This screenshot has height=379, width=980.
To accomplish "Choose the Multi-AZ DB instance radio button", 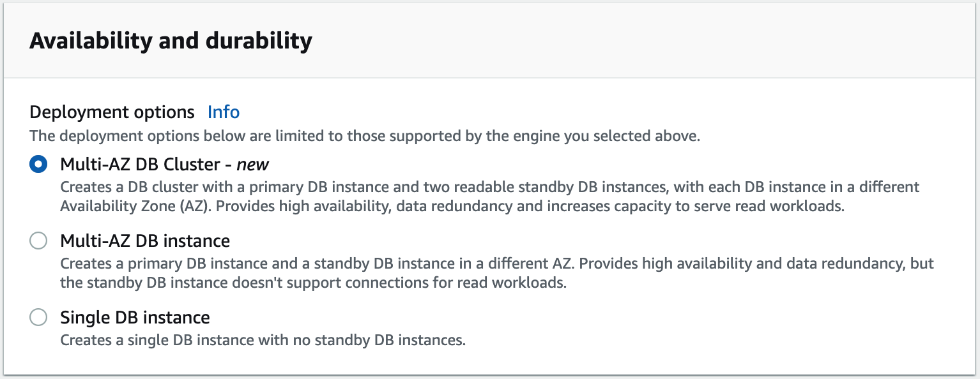I will [x=38, y=241].
